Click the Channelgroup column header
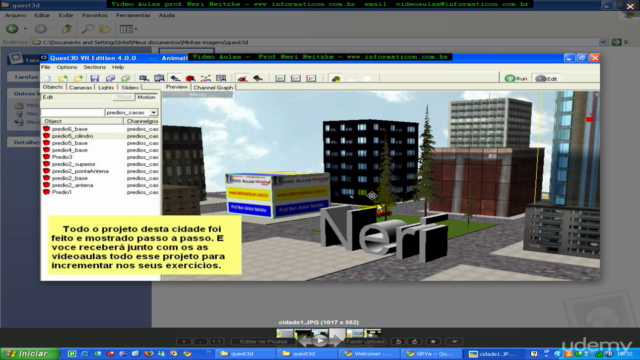 click(142, 121)
